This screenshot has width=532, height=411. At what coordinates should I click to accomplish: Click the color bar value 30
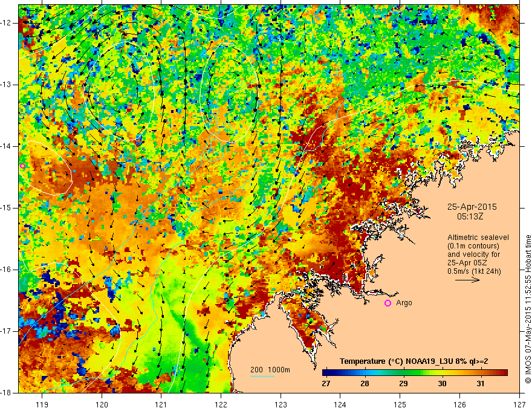(x=442, y=384)
